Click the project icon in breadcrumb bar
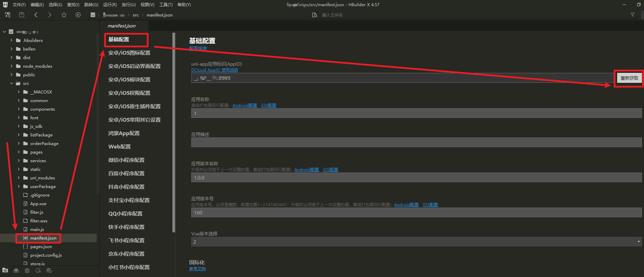Viewport: 644px width, 277px height. pos(93,15)
